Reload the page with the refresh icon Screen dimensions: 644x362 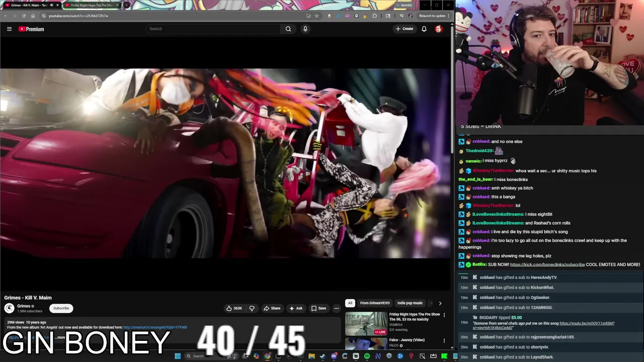24,16
